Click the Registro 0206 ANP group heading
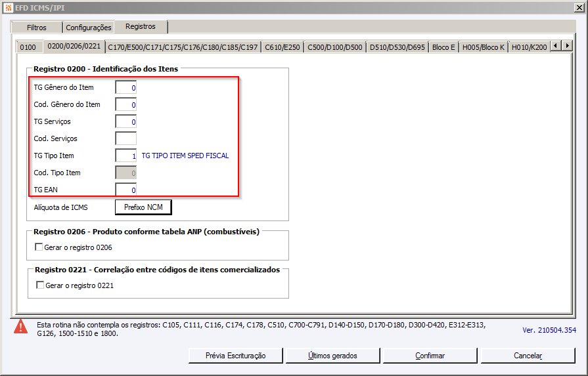This screenshot has width=588, height=376. [147, 232]
